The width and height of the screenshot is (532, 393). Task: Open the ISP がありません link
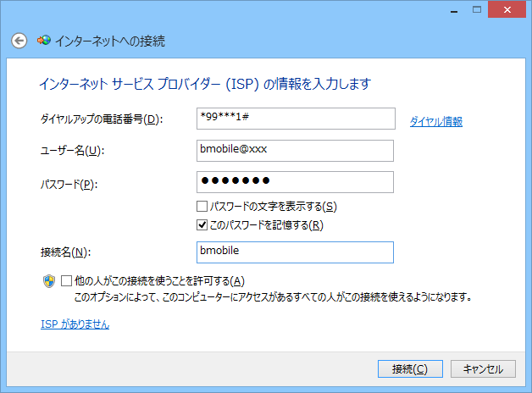[x=75, y=324]
